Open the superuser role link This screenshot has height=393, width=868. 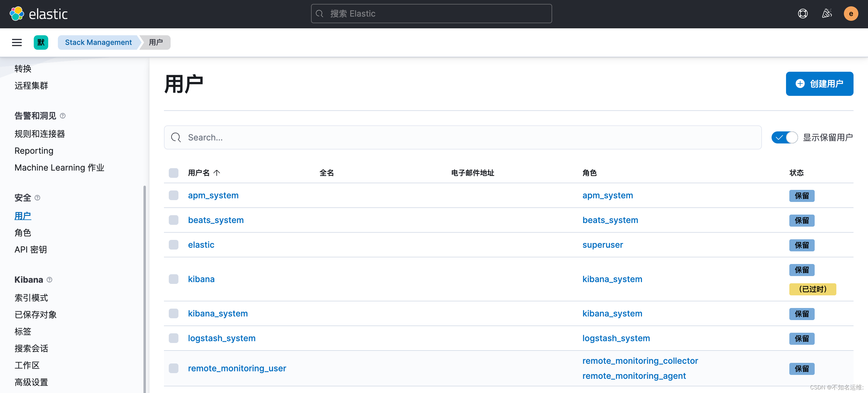click(x=602, y=245)
